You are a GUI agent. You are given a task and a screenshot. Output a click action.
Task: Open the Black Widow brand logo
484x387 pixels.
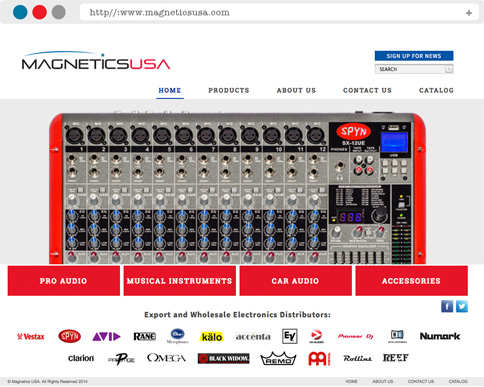click(223, 358)
